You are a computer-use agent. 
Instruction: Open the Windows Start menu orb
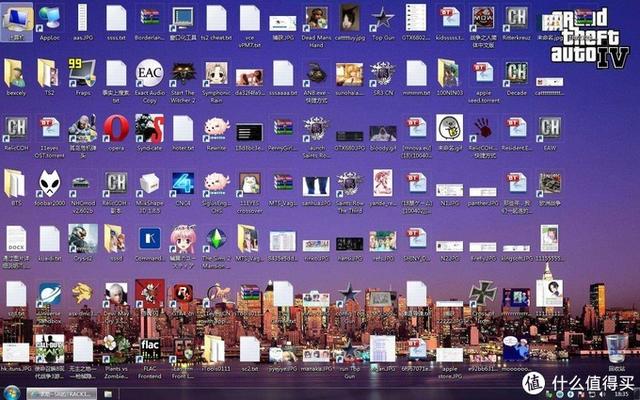pyautogui.click(x=11, y=393)
